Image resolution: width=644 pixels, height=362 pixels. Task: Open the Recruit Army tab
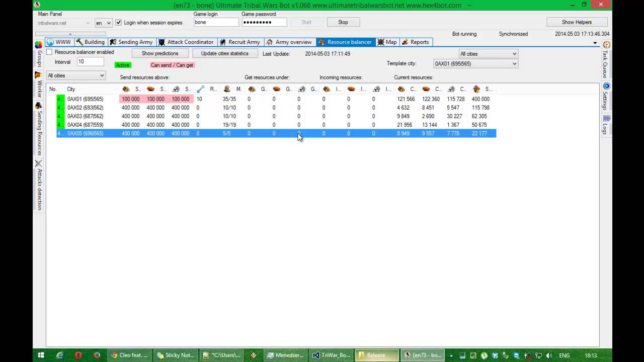pos(240,42)
